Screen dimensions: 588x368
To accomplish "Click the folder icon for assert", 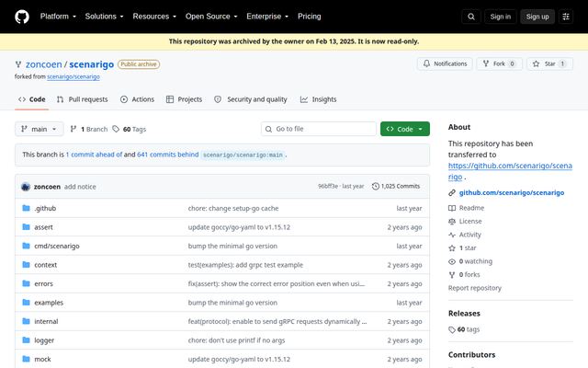I will point(26,227).
